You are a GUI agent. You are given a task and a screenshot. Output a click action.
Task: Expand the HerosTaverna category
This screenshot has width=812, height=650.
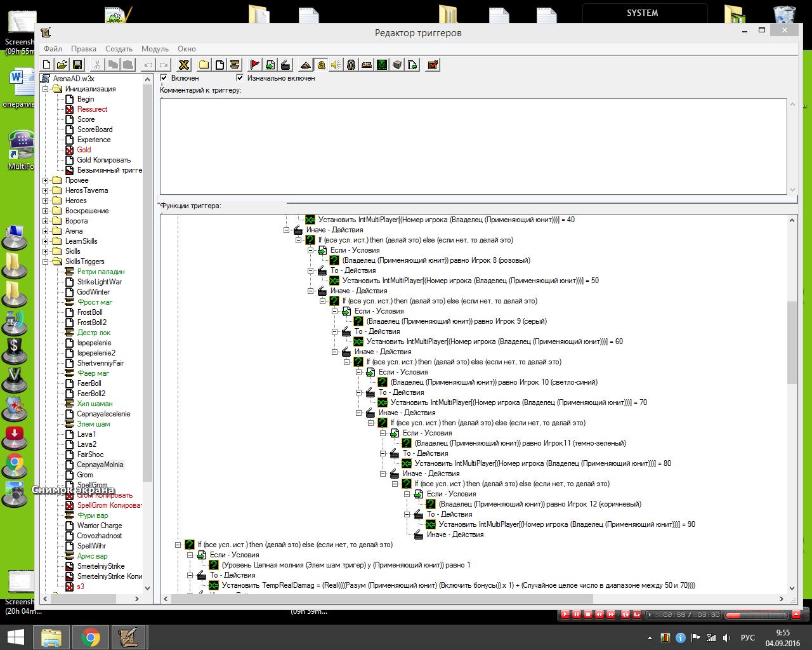click(46, 190)
